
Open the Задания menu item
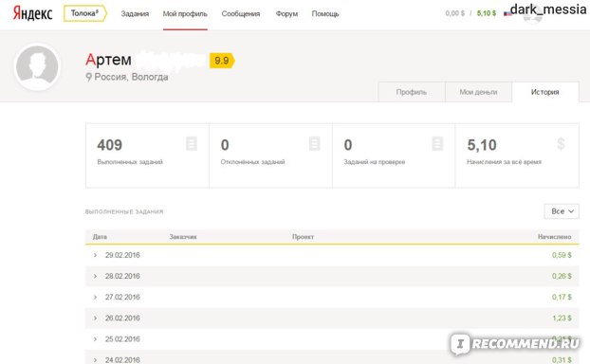pyautogui.click(x=135, y=14)
